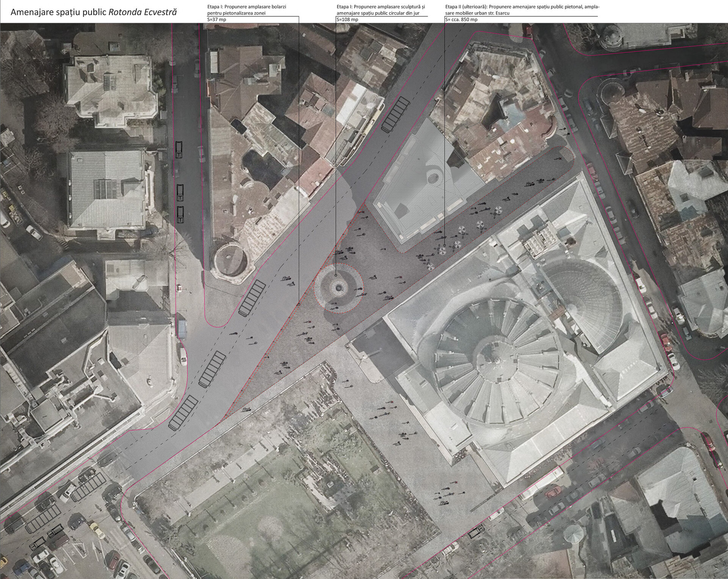Image resolution: width=728 pixels, height=579 pixels.
Task: Click the topmost outlined car on left street
Action: coord(179,149)
